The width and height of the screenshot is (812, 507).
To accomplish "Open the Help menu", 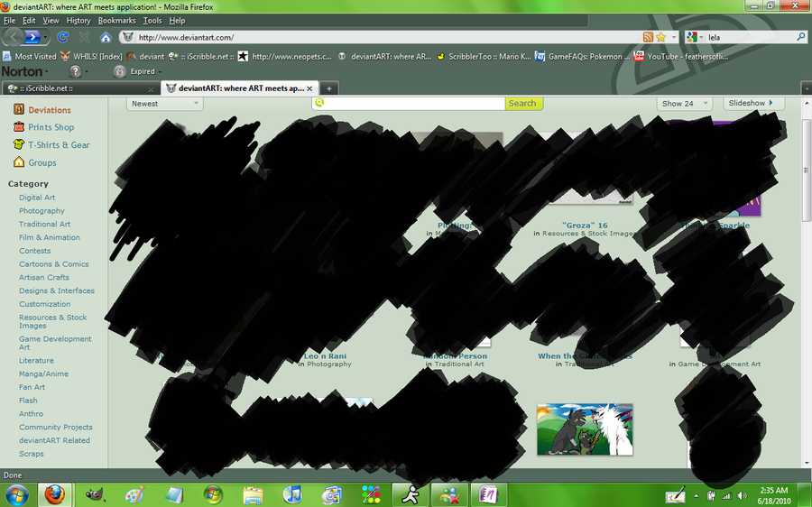I will 177,21.
